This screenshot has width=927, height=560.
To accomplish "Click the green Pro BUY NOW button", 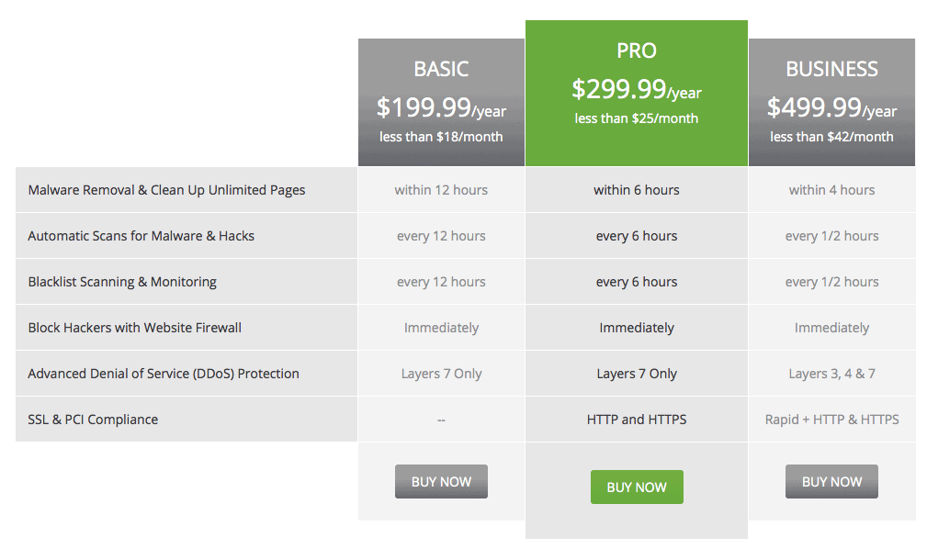I will tap(637, 487).
